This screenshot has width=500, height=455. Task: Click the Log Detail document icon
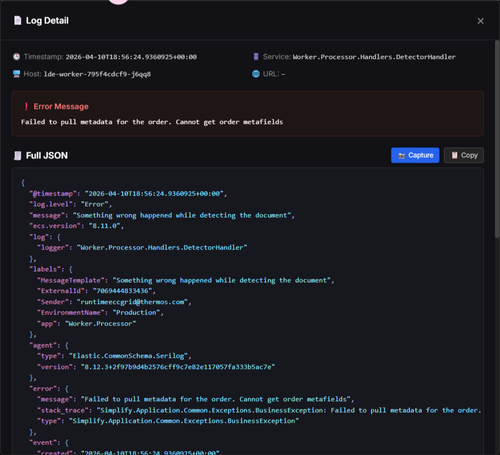pyautogui.click(x=18, y=21)
